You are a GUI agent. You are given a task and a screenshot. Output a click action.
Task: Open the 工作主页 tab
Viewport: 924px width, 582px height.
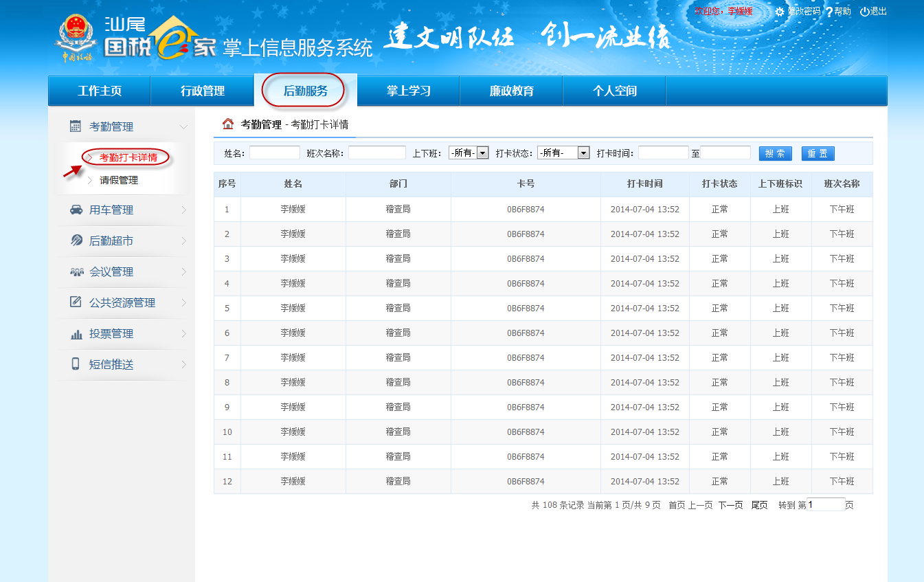tap(100, 91)
